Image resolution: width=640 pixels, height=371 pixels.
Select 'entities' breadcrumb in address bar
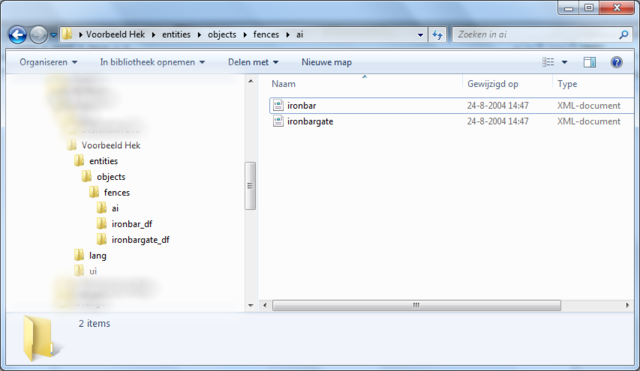point(176,35)
